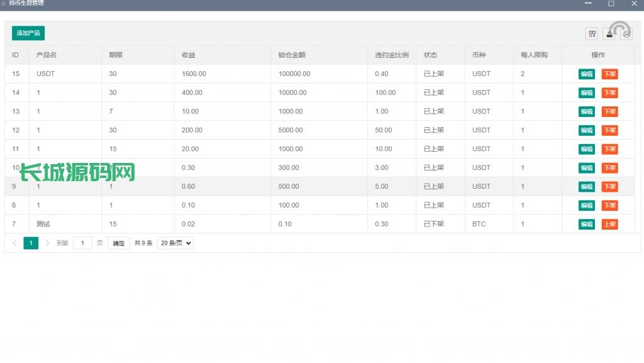Click the export table icon
This screenshot has height=363, width=644.
(609, 34)
